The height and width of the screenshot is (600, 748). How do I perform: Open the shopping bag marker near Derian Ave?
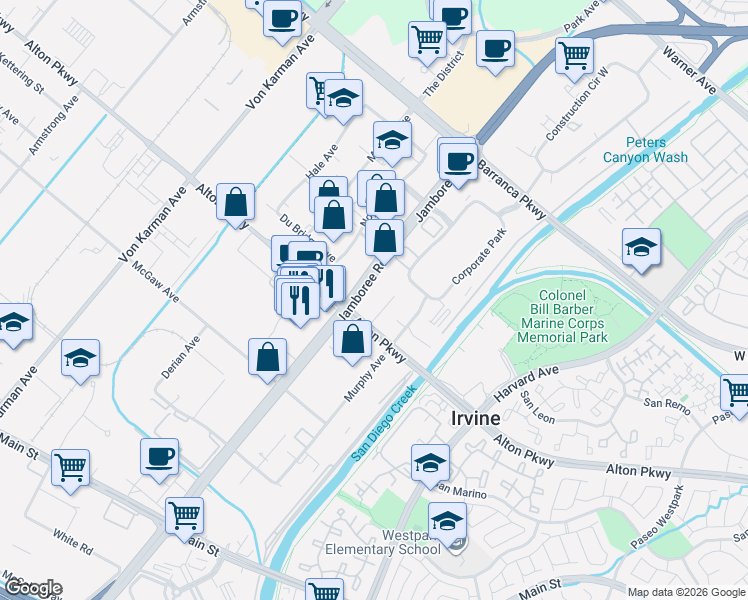267,357
